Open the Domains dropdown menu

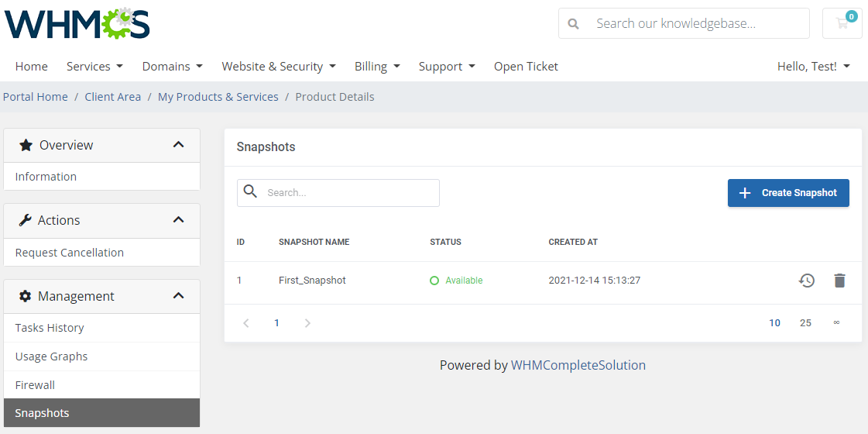(x=172, y=67)
